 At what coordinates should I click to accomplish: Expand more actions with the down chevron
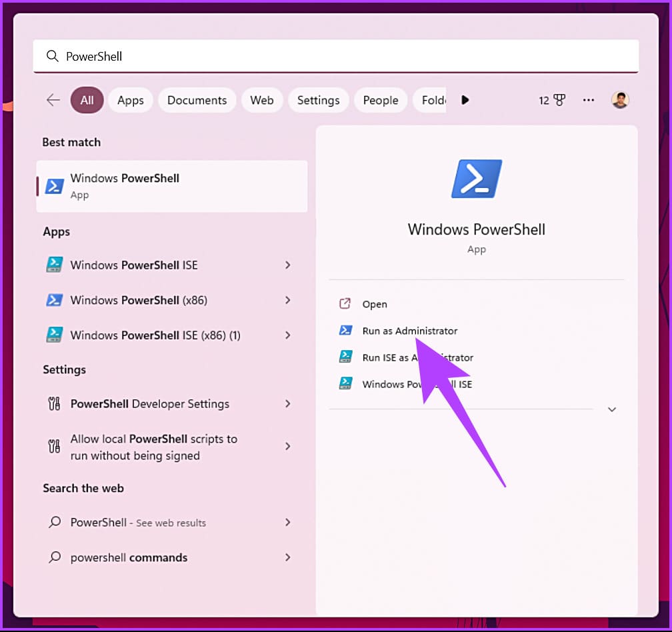(612, 409)
